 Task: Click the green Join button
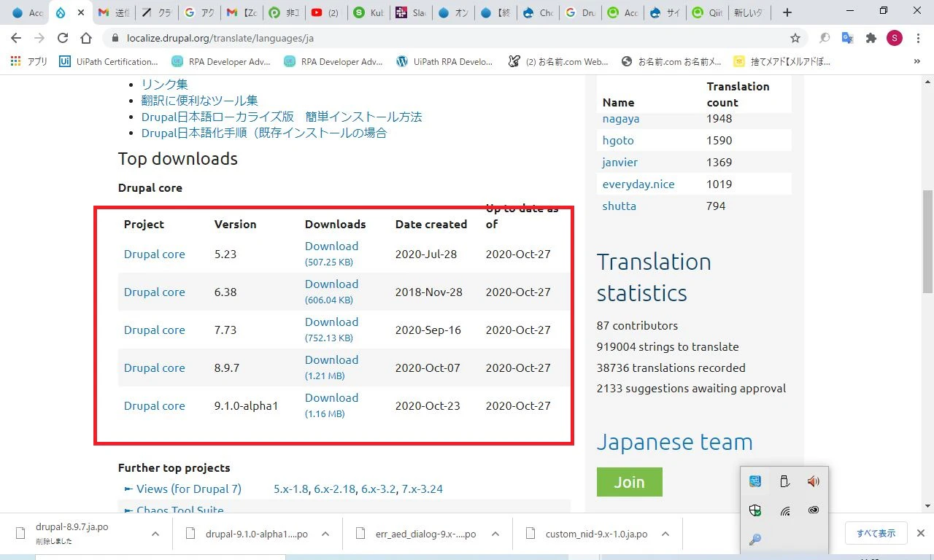tap(630, 482)
